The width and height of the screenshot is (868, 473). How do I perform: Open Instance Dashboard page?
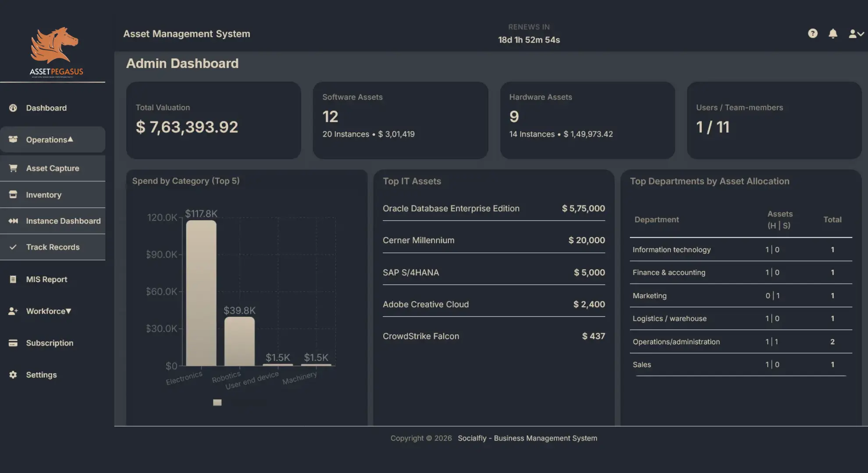53,221
